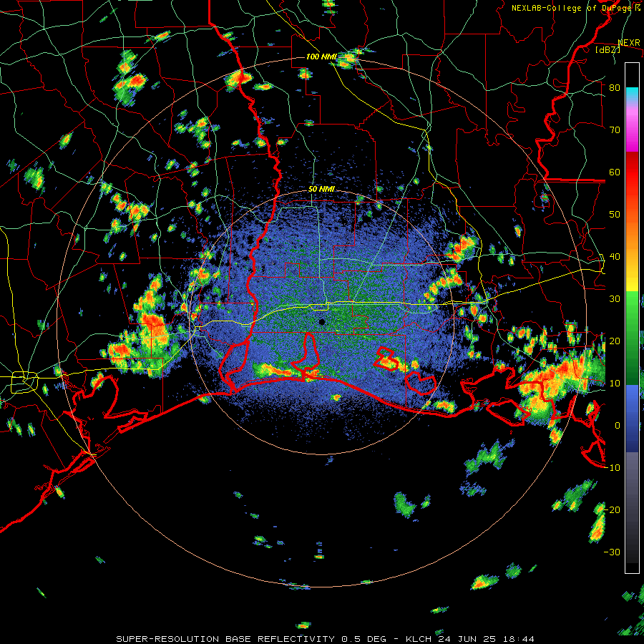Click the 40 value on the dBZ scale

[x=615, y=257]
